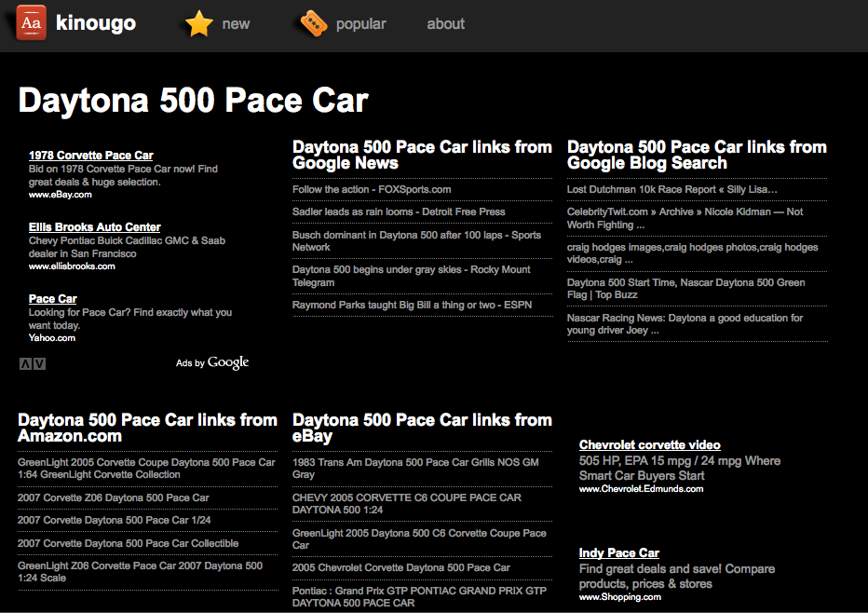Open the Indy Pace Car ad
The image size is (868, 613).
619,552
